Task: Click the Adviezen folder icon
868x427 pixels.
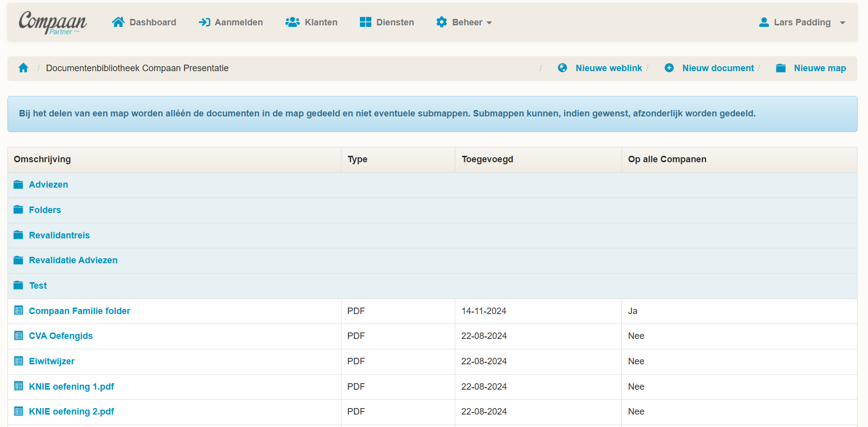Action: tap(18, 185)
